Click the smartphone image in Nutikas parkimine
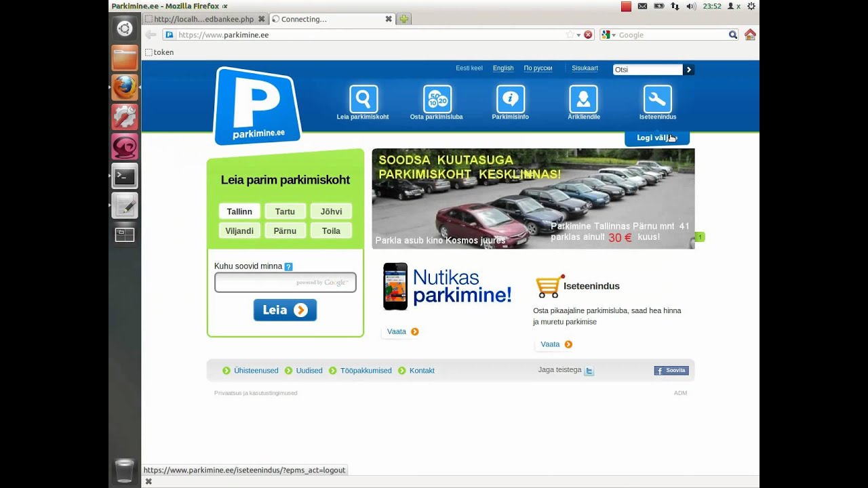 pyautogui.click(x=395, y=287)
